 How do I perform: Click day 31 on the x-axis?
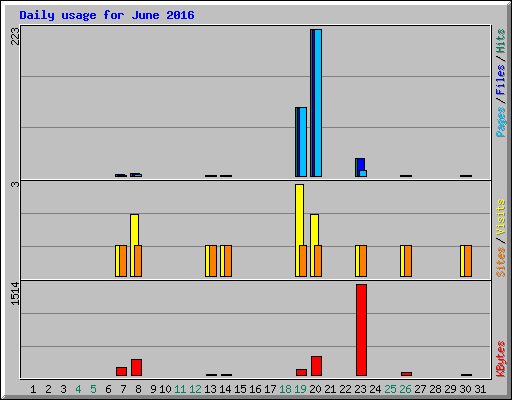click(x=480, y=389)
